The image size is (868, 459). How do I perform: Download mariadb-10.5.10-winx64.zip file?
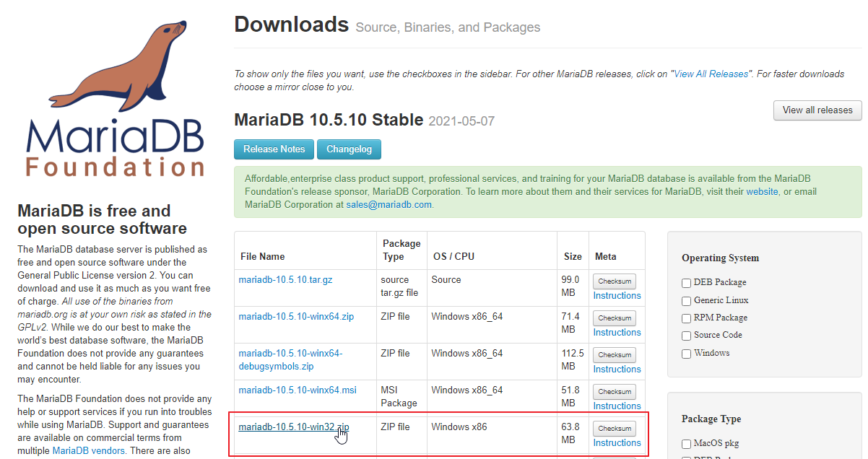coord(296,317)
